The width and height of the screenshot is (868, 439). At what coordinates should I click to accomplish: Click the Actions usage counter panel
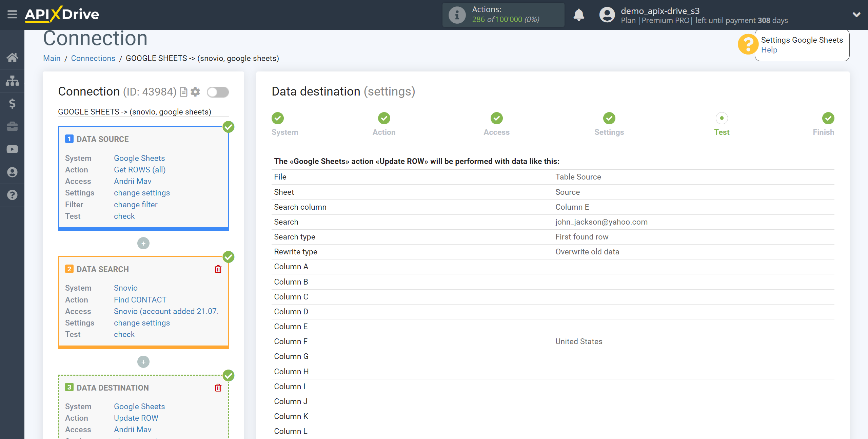click(x=503, y=15)
